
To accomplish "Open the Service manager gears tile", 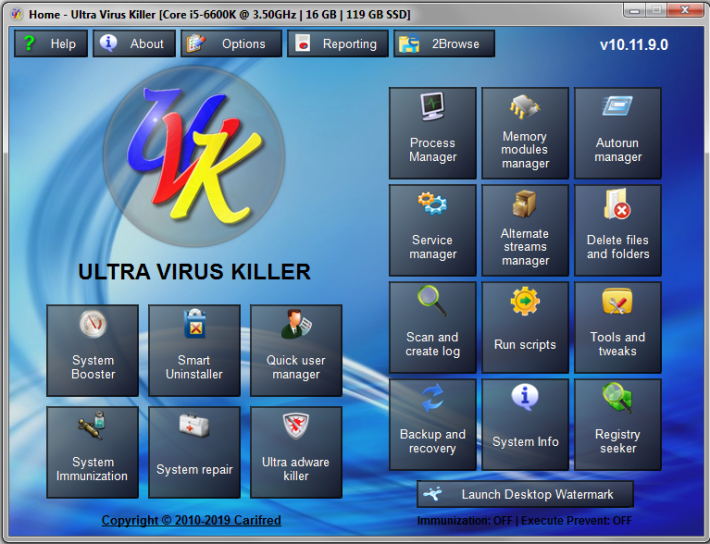I will (x=432, y=230).
